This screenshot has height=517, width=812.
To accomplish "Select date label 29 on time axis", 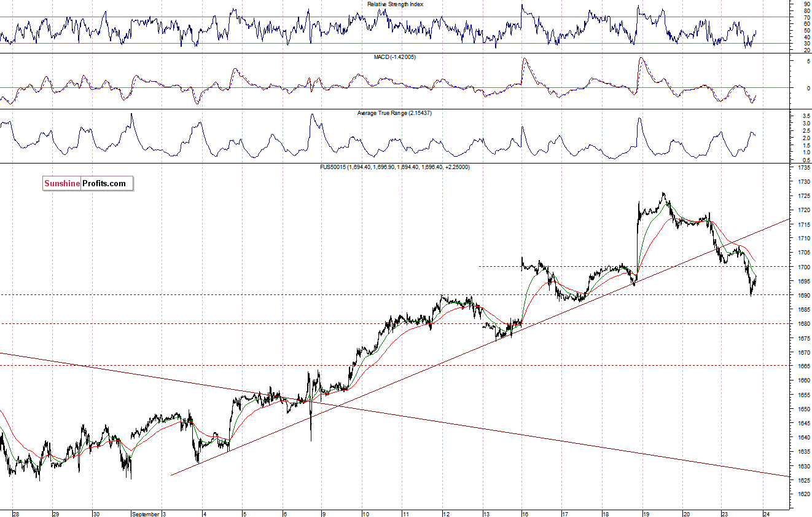I will point(55,513).
